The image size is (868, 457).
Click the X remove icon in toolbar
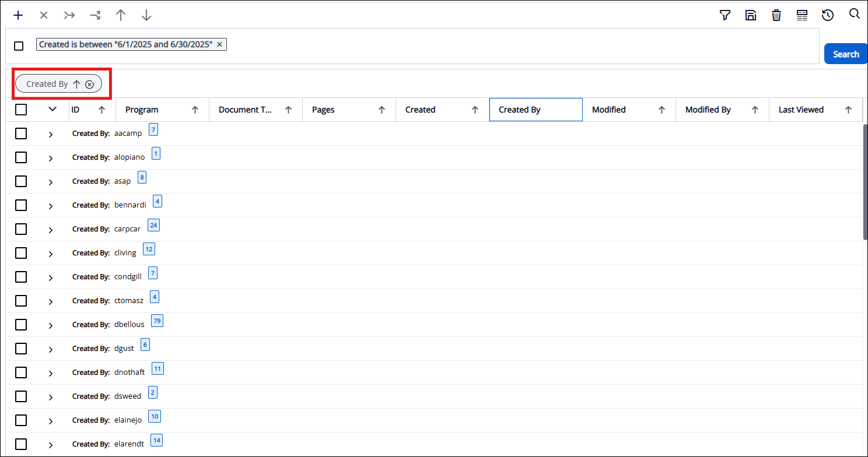pyautogui.click(x=44, y=15)
